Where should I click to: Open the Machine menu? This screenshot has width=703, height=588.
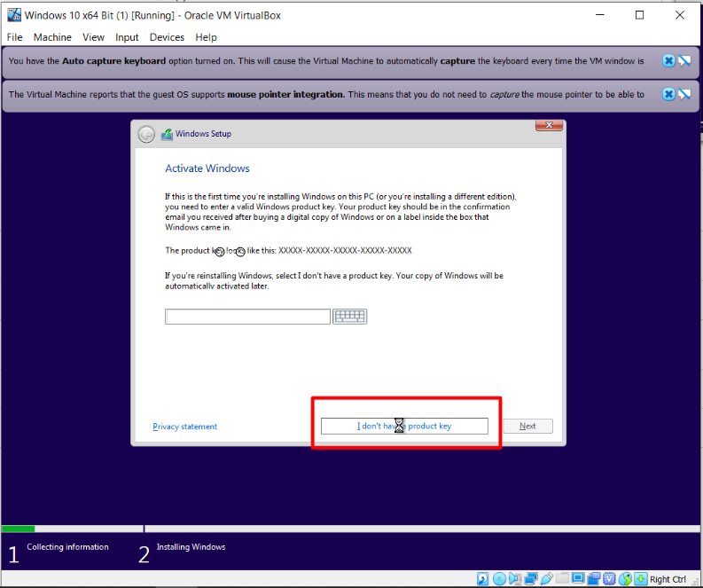click(52, 37)
